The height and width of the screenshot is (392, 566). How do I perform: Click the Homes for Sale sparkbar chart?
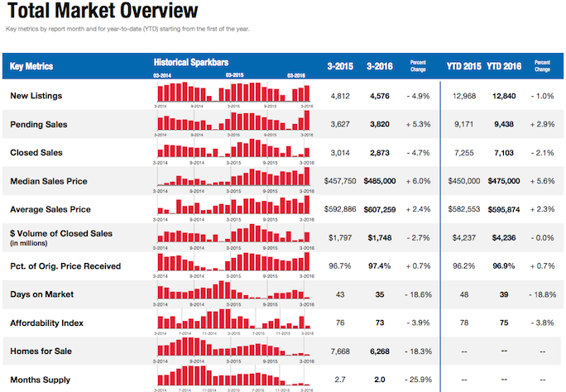click(232, 349)
